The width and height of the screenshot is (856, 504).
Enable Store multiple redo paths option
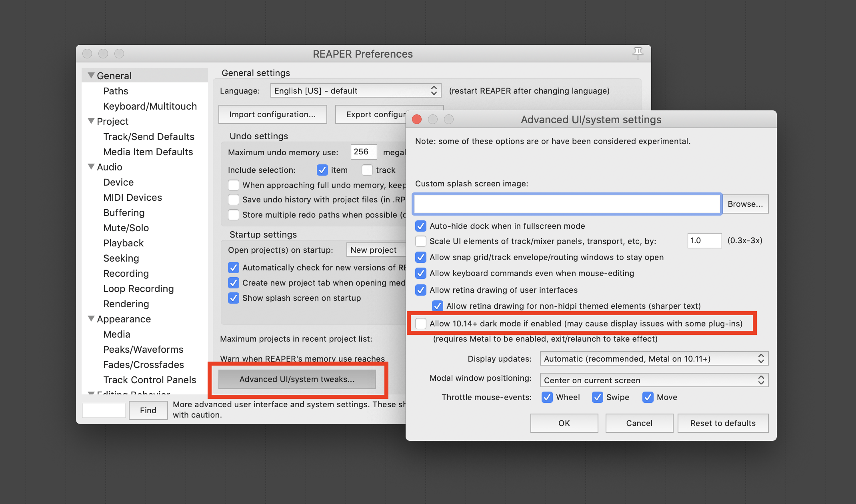tap(234, 215)
